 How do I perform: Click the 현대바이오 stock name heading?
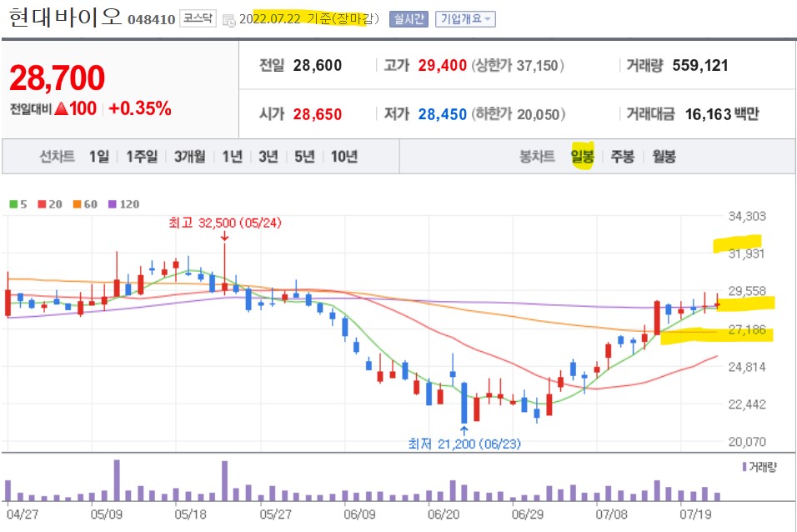pyautogui.click(x=66, y=17)
